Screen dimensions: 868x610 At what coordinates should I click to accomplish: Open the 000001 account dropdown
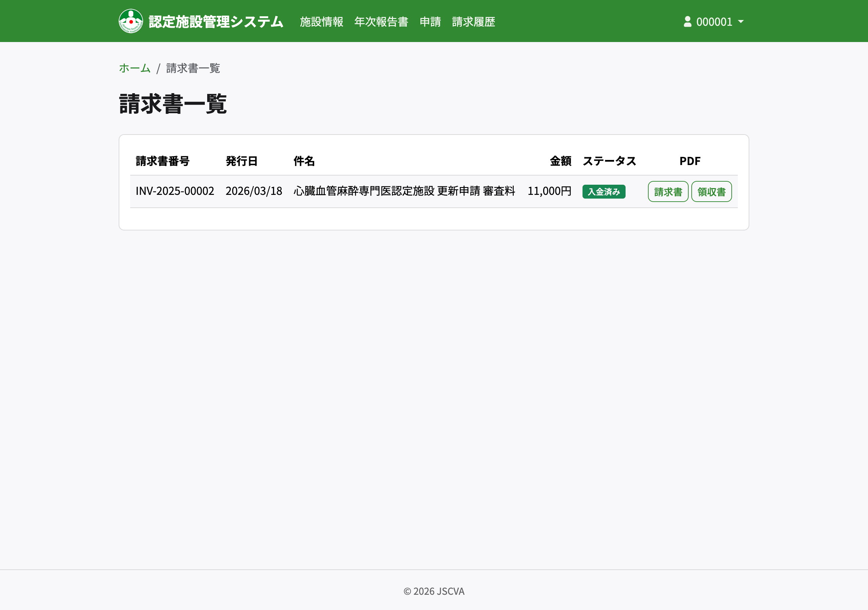[x=715, y=22]
